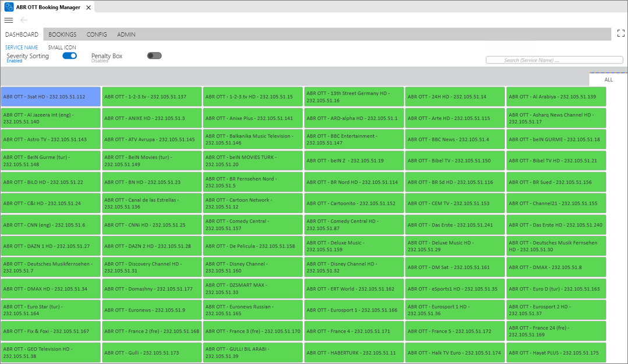
Task: Click the BeIN Movies (tur) tile
Action: pyautogui.click(x=152, y=161)
